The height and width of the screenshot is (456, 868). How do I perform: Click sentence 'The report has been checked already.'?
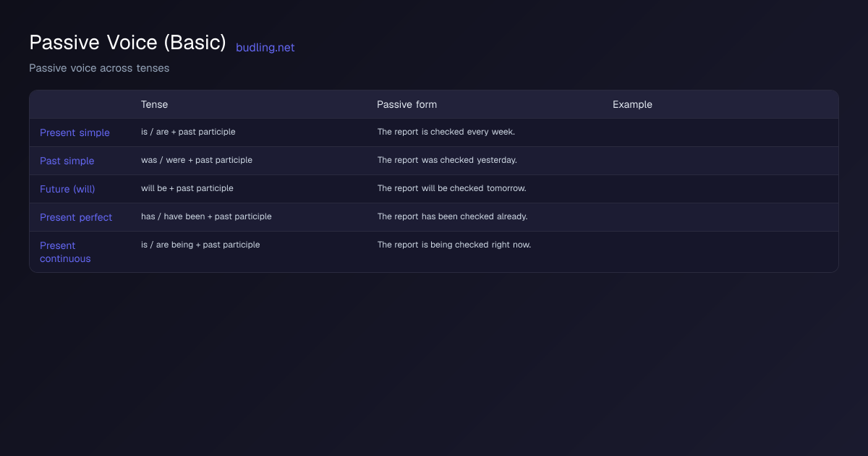[452, 216]
